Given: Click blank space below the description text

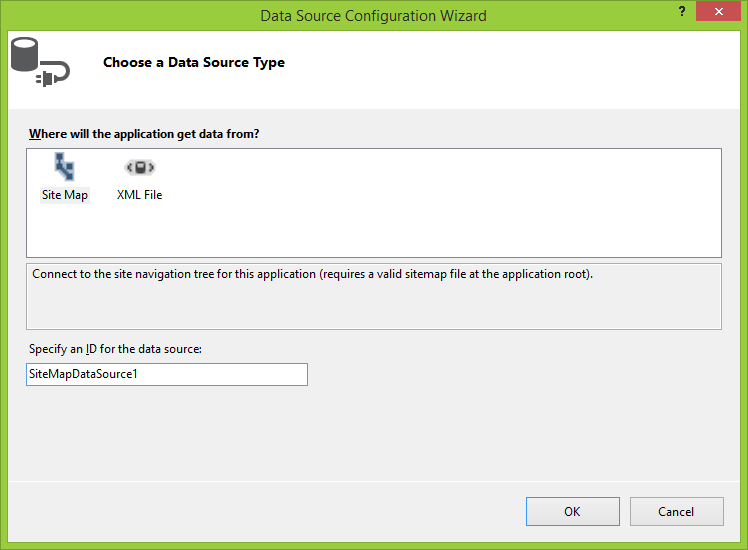Looking at the screenshot, I should pyautogui.click(x=373, y=307).
